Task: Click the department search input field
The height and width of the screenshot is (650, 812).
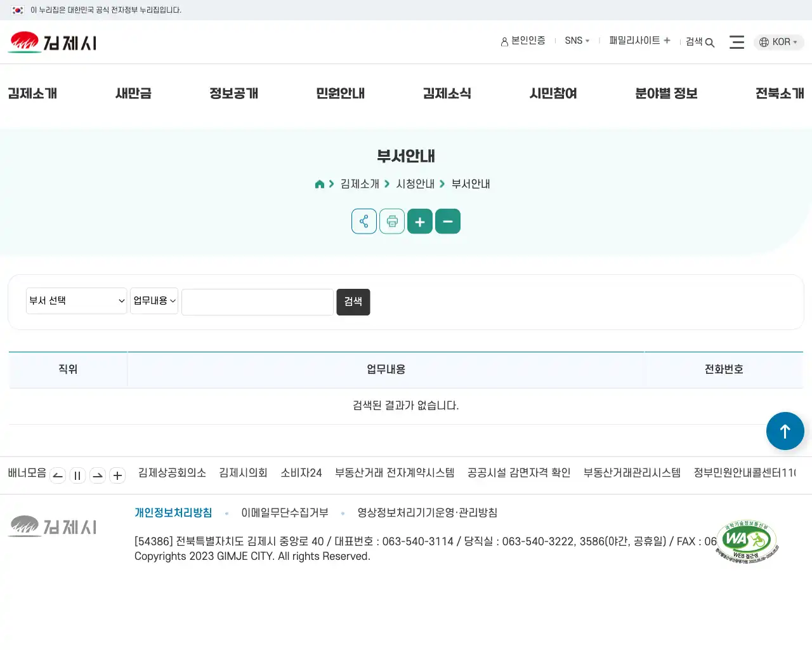Action: 257,302
